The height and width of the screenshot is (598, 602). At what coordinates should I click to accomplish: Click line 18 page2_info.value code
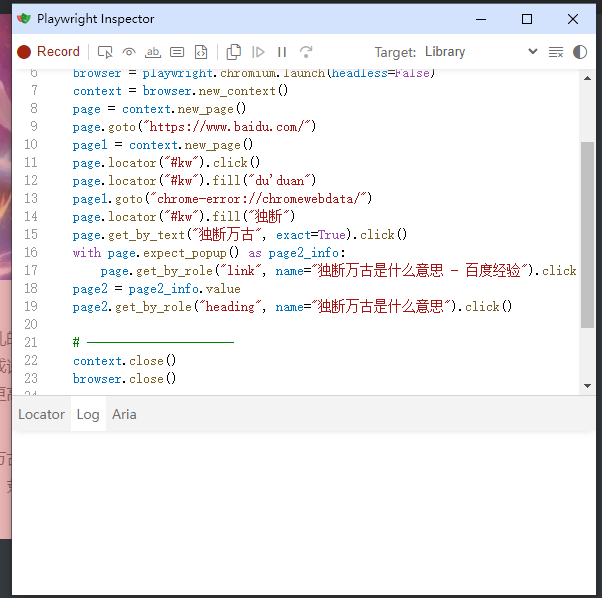(x=157, y=289)
